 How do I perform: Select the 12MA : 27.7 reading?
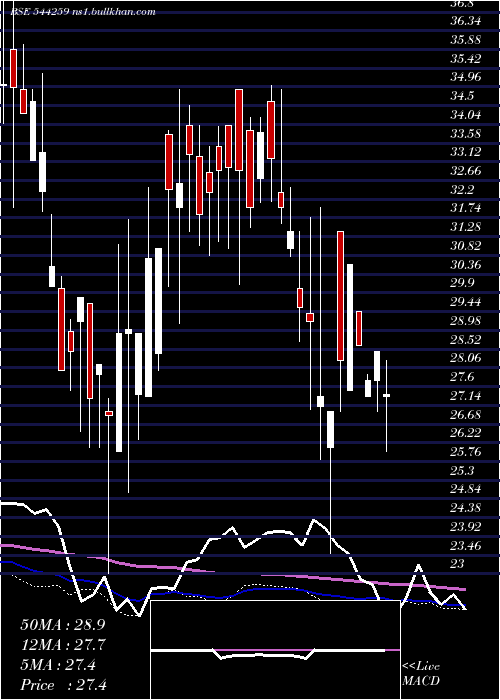pos(63,645)
